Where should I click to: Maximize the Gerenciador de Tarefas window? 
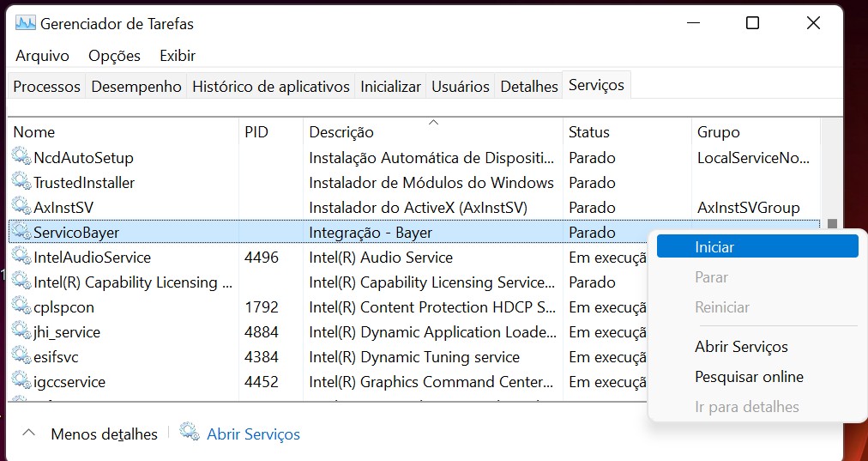pos(752,22)
